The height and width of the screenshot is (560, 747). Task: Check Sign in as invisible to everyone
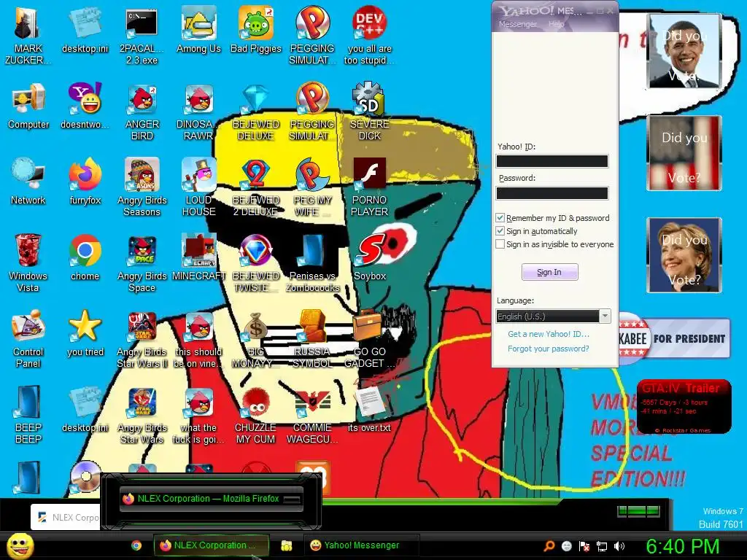(x=500, y=244)
